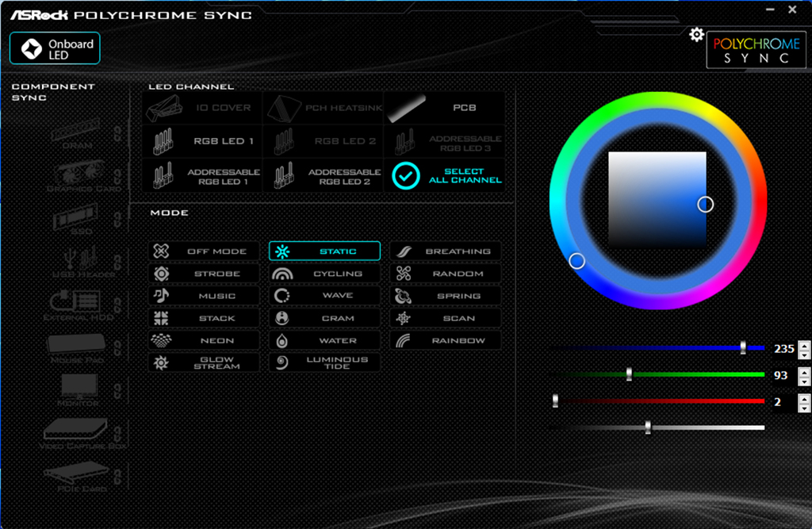Click the white brightness slider handle
Image resolution: width=812 pixels, height=529 pixels.
648,427
